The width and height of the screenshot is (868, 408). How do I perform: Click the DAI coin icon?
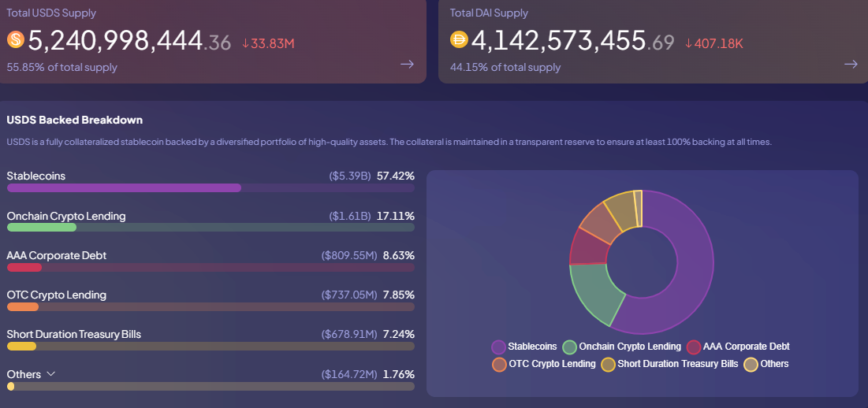point(459,40)
